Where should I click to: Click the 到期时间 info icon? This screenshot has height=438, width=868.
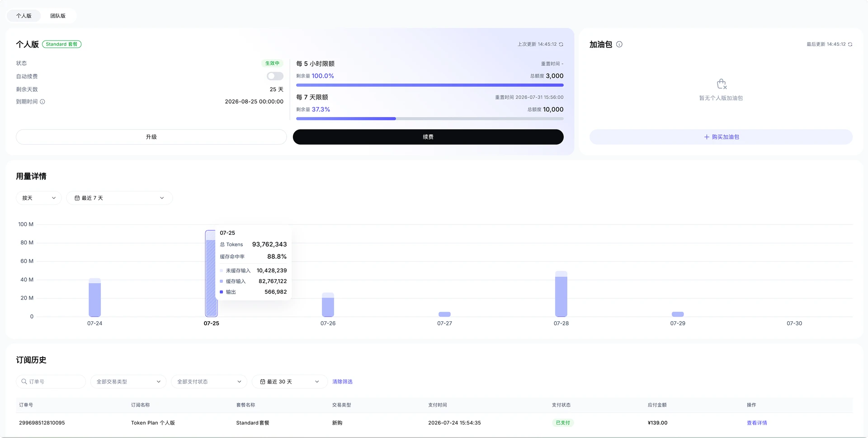point(42,102)
